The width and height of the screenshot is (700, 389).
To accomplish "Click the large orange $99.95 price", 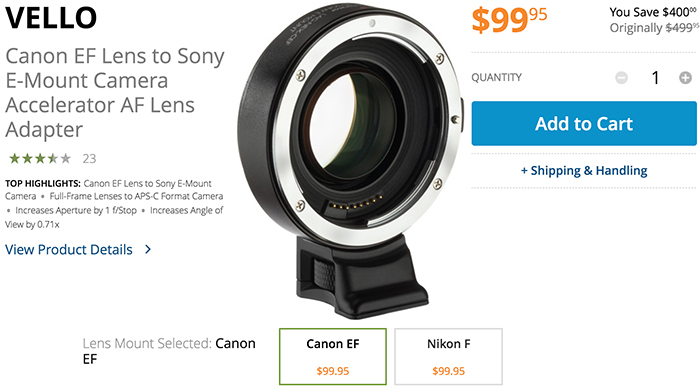I will point(509,20).
